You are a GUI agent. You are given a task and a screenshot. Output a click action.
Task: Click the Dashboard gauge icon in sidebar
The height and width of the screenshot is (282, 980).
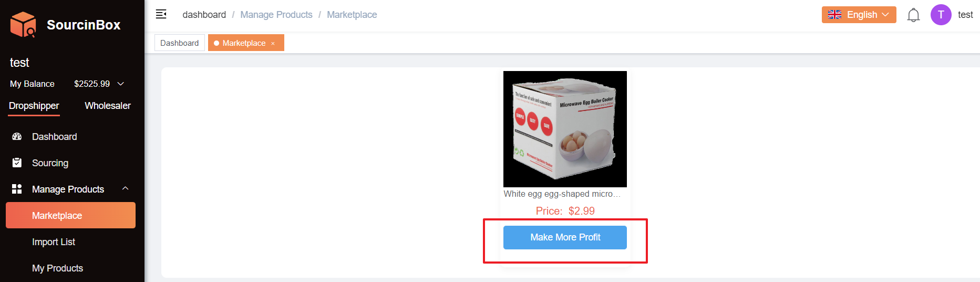click(17, 137)
